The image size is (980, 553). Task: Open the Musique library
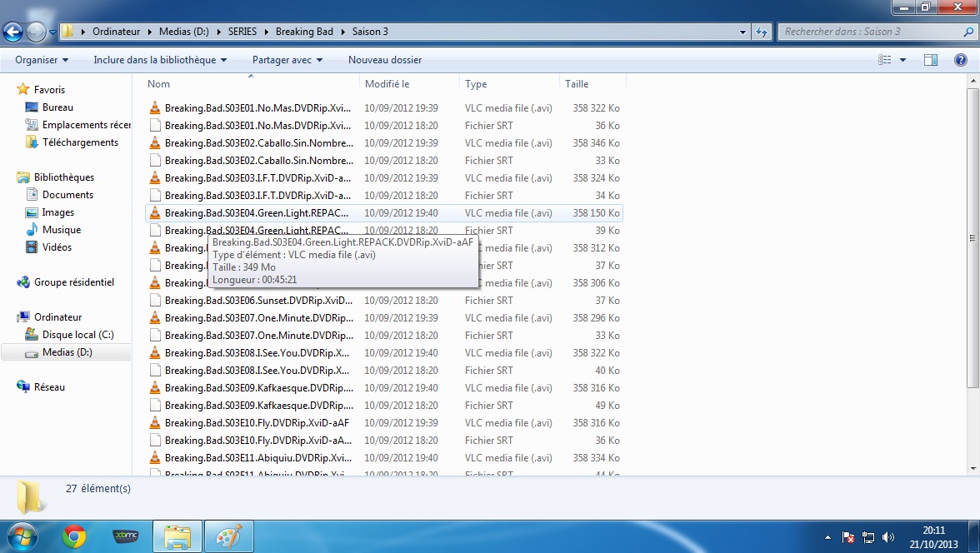[x=62, y=230]
